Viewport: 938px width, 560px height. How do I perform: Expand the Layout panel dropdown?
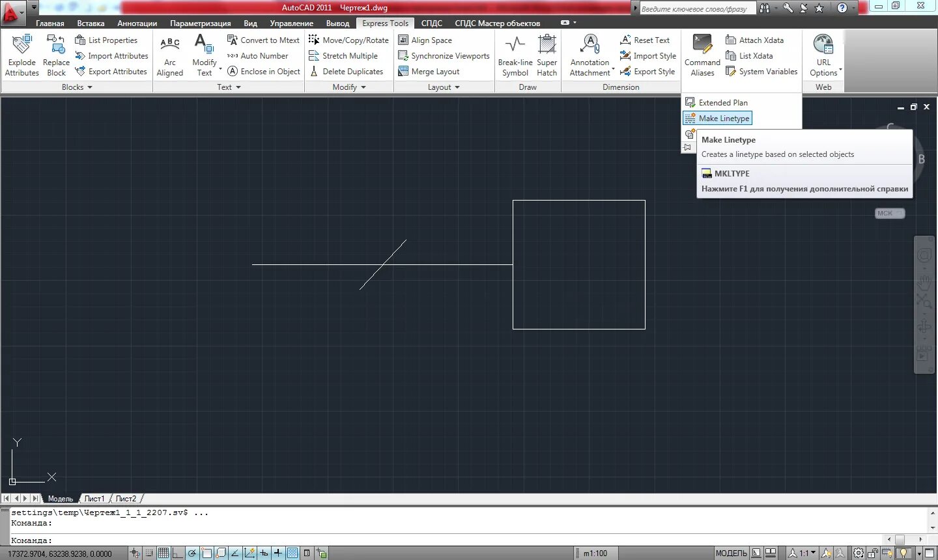(444, 87)
